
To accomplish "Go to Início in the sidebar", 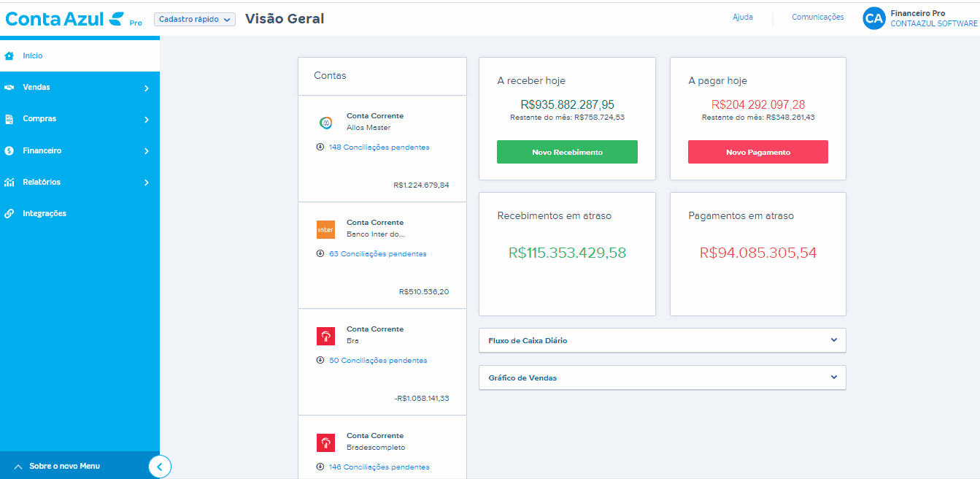I will point(80,55).
